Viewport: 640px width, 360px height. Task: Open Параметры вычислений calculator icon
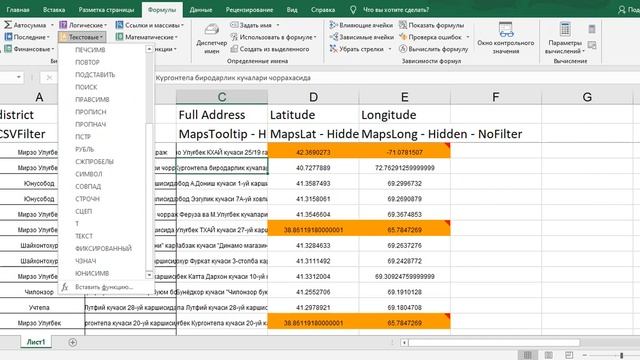pyautogui.click(x=565, y=29)
